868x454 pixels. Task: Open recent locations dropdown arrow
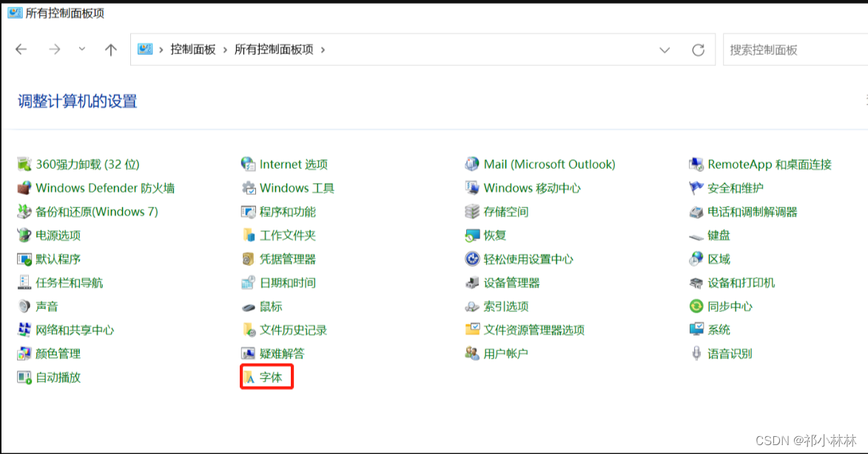(x=82, y=49)
